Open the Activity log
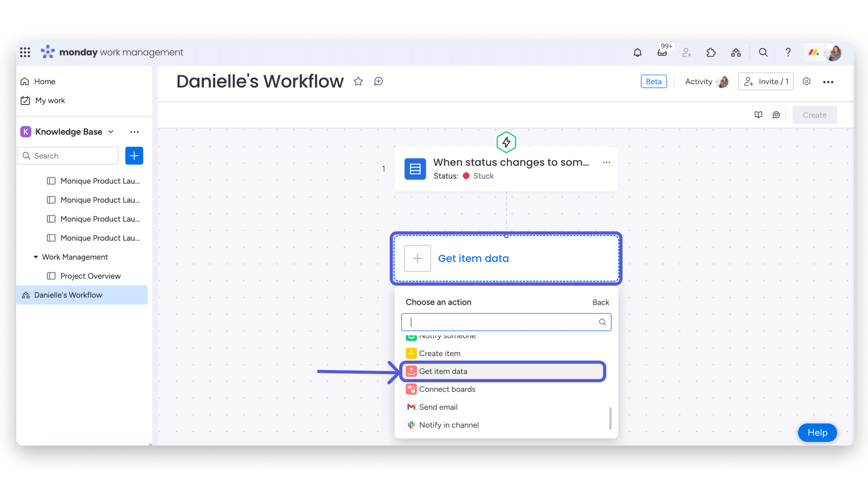 [x=706, y=81]
